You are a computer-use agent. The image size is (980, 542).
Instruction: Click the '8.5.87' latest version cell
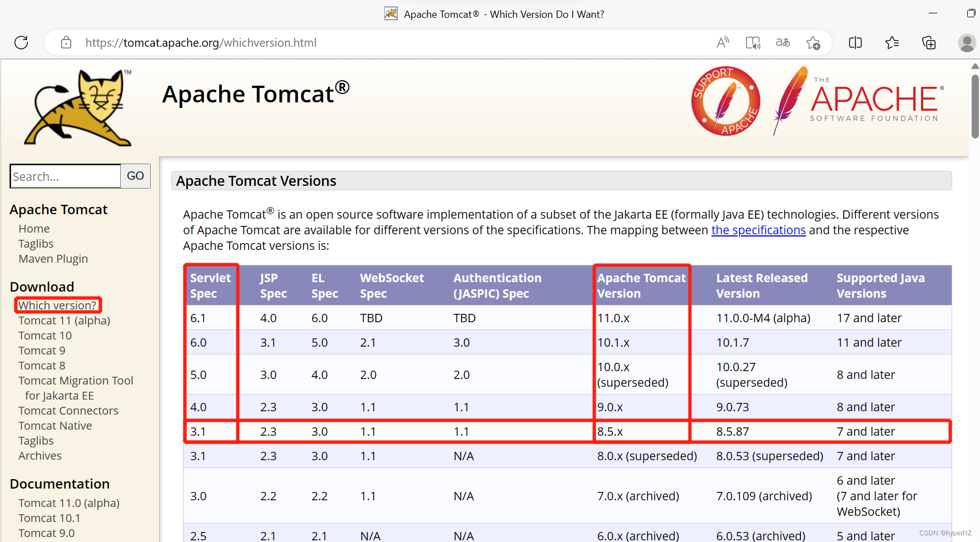coord(732,432)
